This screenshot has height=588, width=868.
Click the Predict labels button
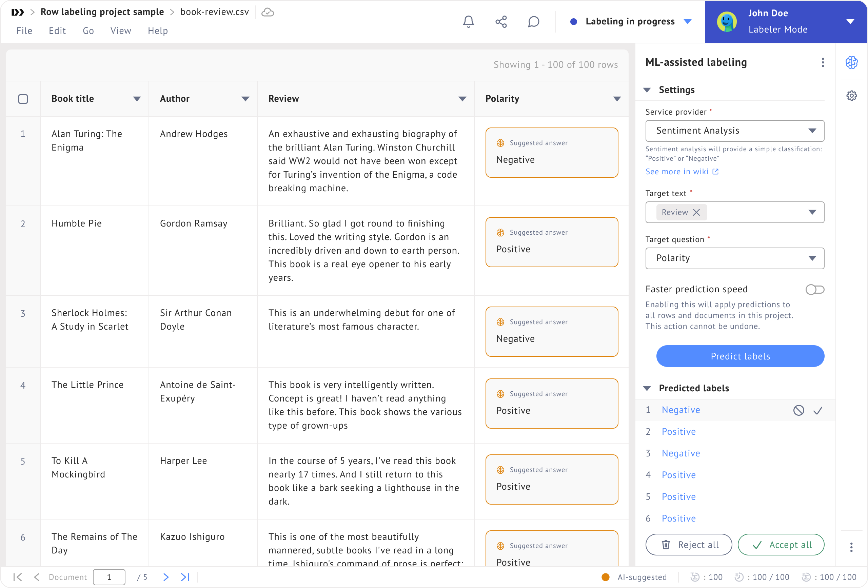(740, 356)
